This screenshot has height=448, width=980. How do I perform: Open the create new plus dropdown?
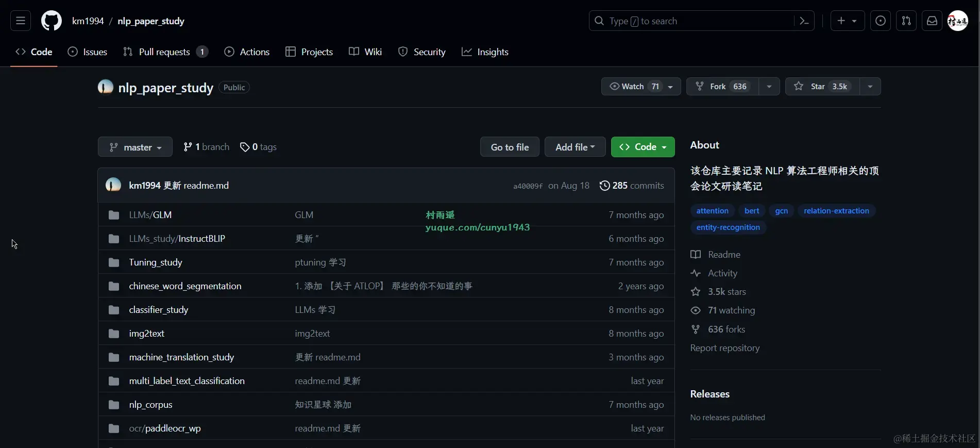[848, 21]
